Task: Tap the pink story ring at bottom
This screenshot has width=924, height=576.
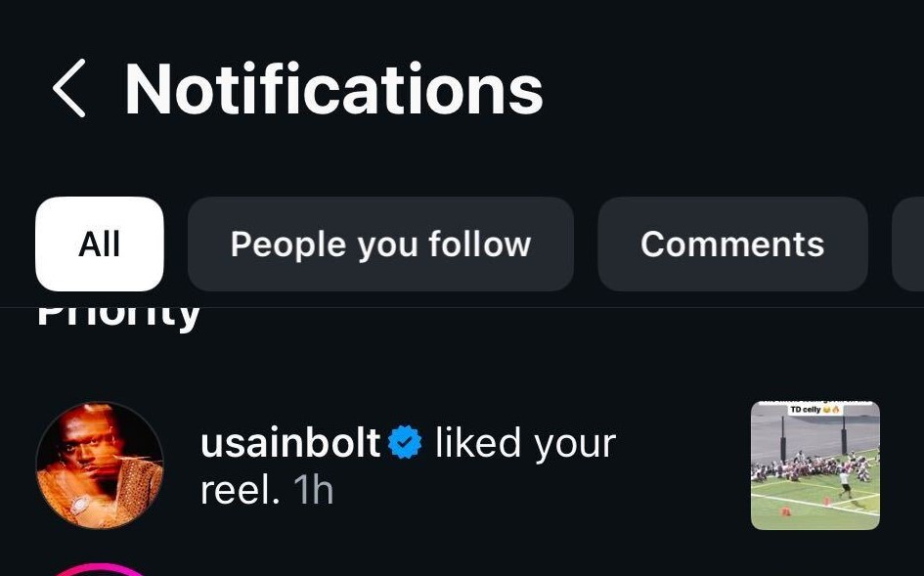Action: point(100,569)
